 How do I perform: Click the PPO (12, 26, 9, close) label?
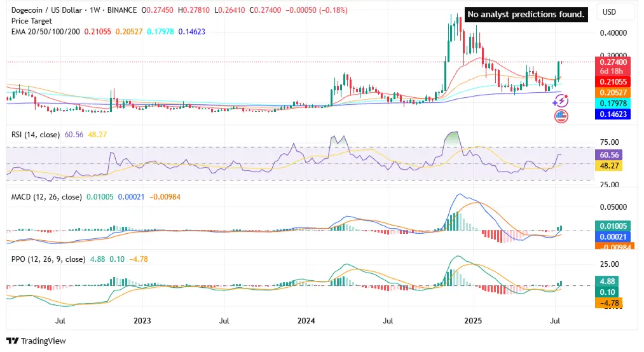48,259
